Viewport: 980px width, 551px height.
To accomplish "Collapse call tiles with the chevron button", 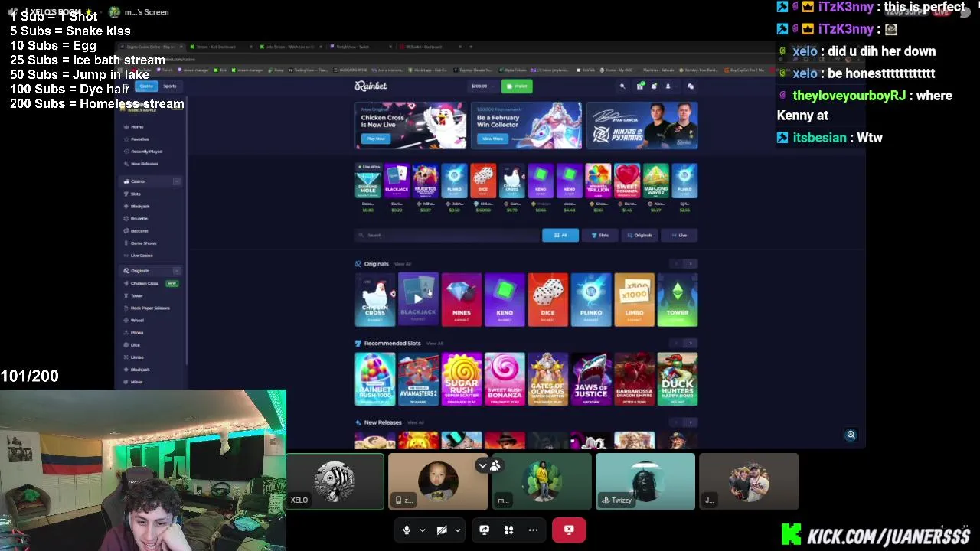I will [482, 465].
